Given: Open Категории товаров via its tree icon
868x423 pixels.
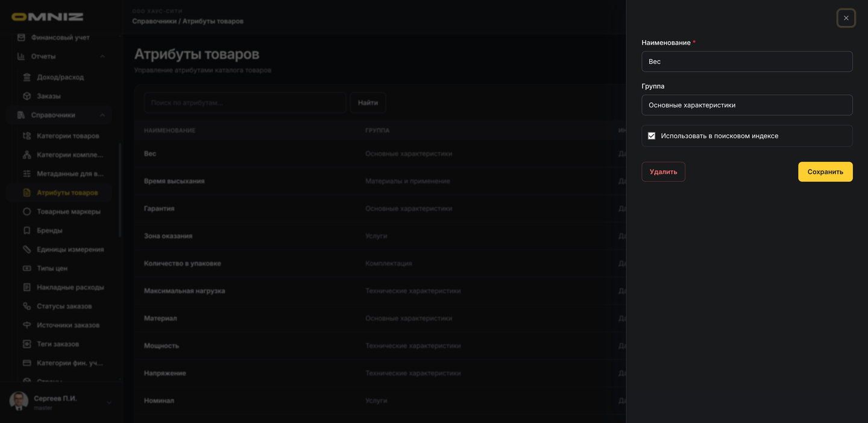Looking at the screenshot, I should [x=27, y=136].
